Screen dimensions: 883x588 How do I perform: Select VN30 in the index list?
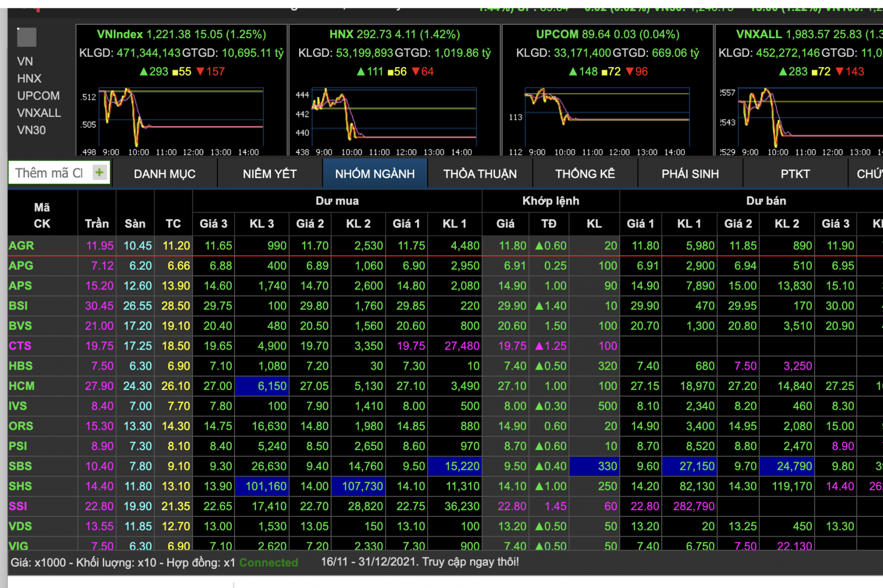(31, 130)
